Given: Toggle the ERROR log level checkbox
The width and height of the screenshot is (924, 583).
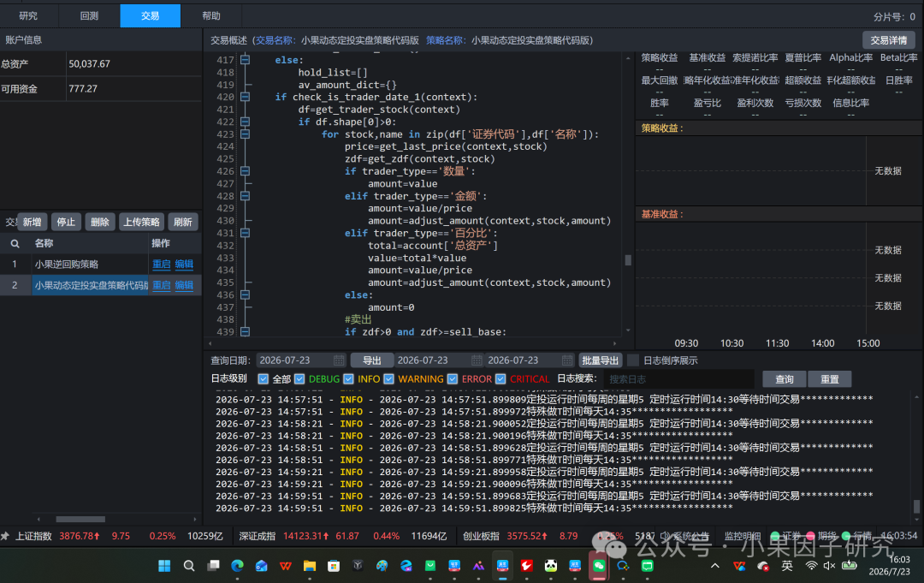Looking at the screenshot, I should click(453, 379).
